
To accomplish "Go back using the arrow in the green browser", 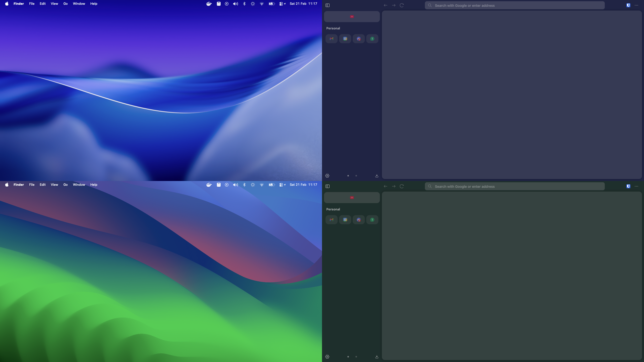I will tap(385, 186).
